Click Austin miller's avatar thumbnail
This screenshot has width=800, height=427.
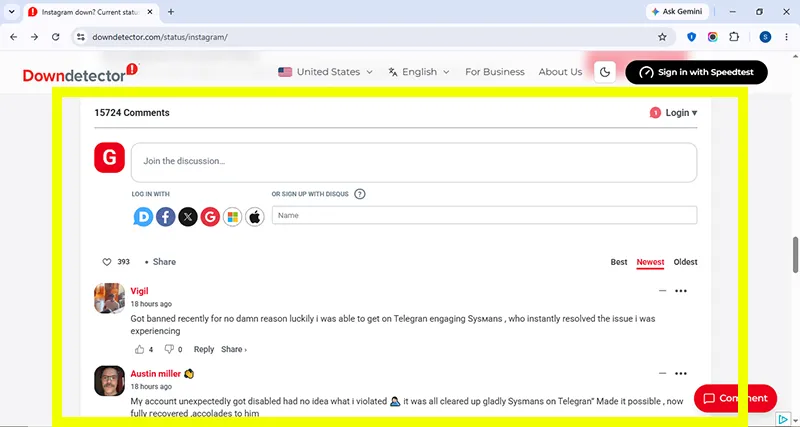[109, 381]
